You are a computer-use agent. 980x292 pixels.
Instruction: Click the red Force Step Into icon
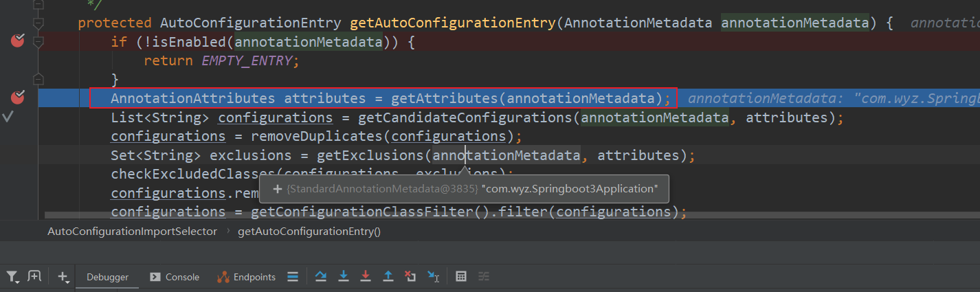point(366,277)
